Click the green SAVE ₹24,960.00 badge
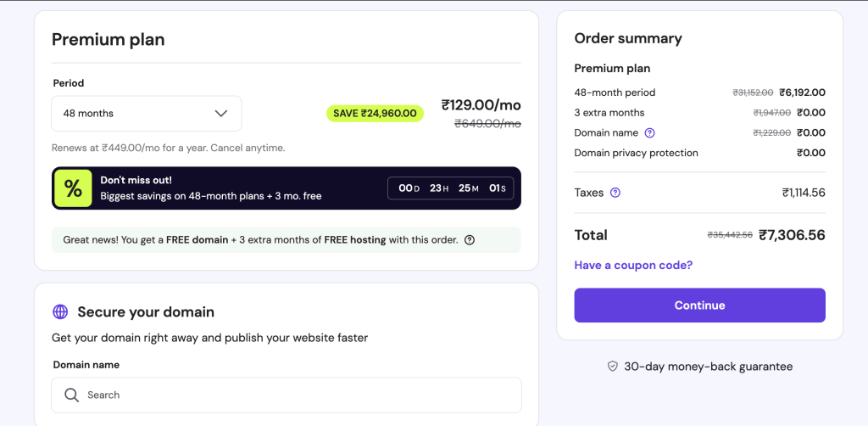Viewport: 868px width, 426px height. [375, 113]
